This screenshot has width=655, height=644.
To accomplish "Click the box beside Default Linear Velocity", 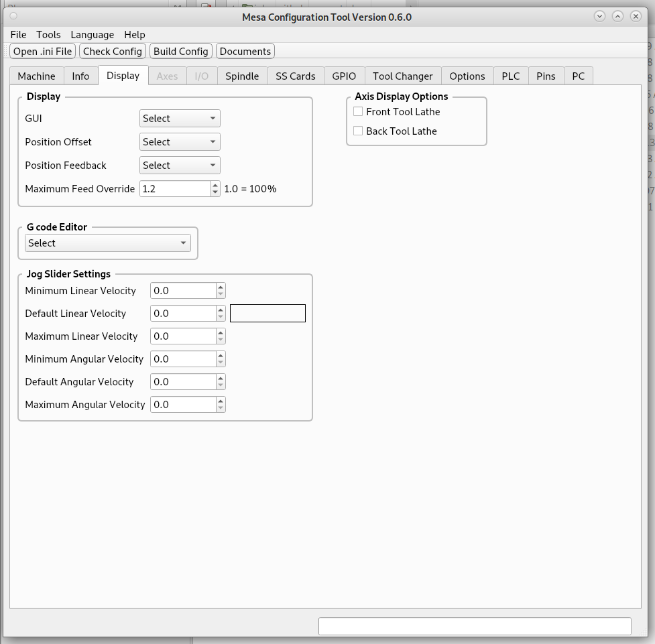I will click(267, 313).
